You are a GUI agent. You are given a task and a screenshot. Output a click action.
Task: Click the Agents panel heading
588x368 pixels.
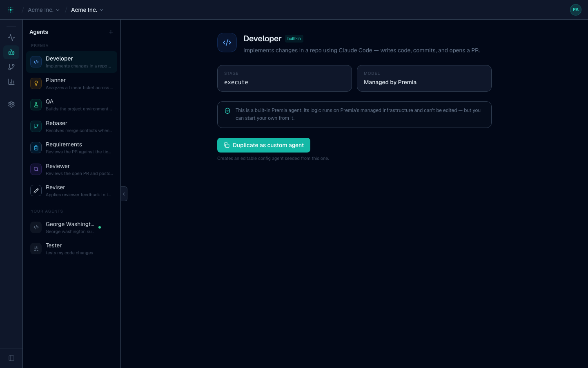tap(39, 32)
